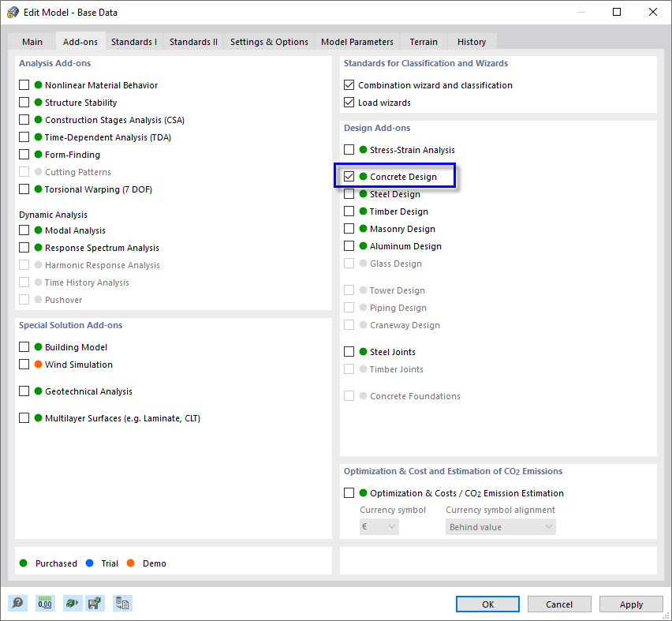Image resolution: width=672 pixels, height=621 pixels.
Task: Uncheck Combination wizard and classification
Action: pyautogui.click(x=349, y=85)
